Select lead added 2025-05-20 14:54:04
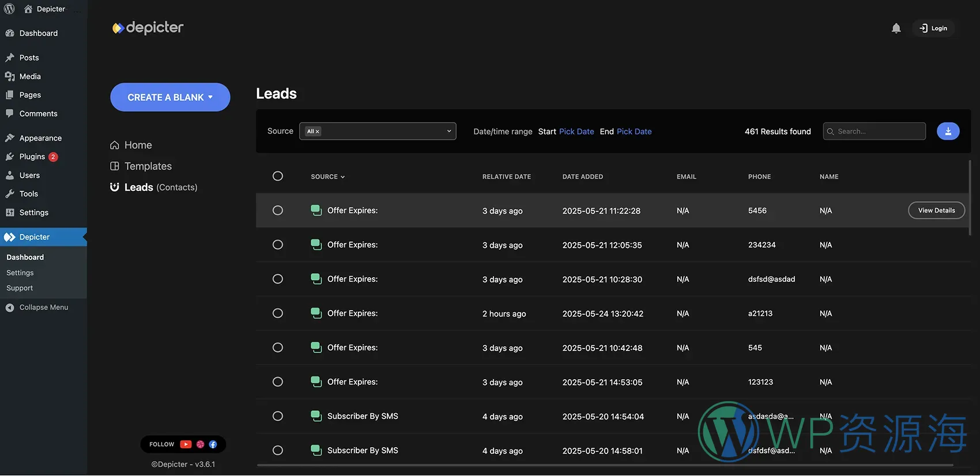 278,416
